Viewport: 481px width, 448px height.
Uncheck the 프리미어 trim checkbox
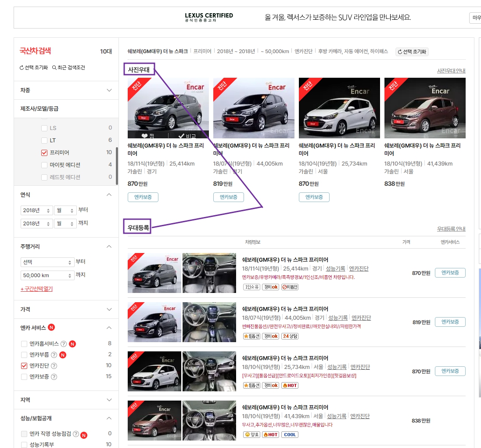(44, 152)
